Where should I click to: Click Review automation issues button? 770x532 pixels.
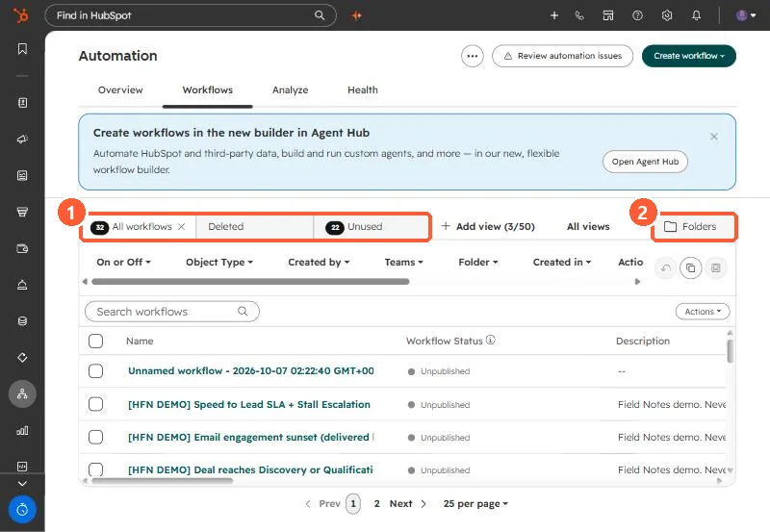[x=563, y=56]
